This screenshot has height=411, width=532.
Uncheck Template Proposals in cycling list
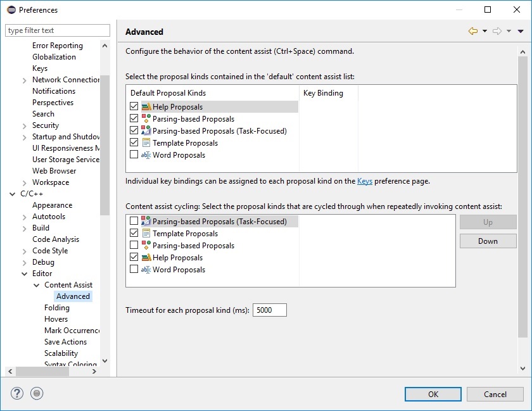[134, 234]
